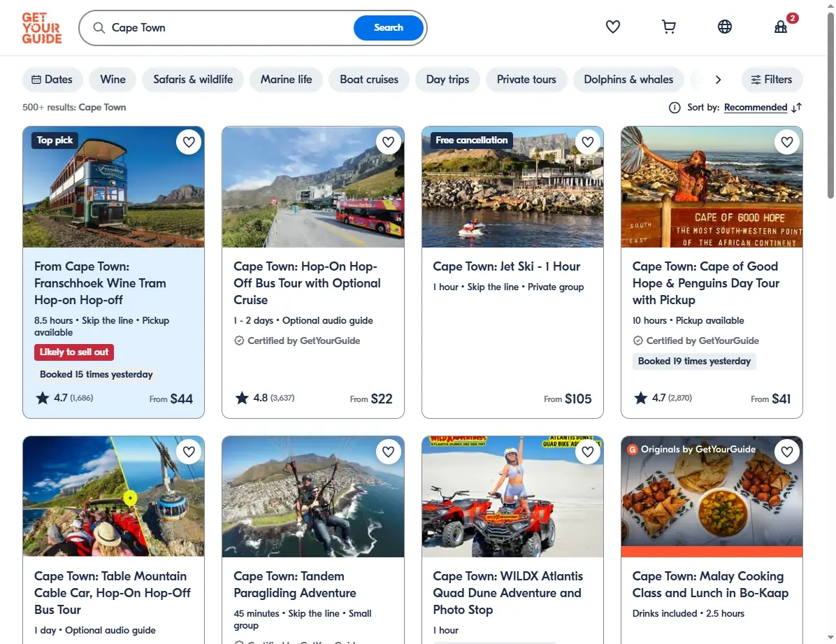The width and height of the screenshot is (836, 644).
Task: Favorite the Hop-On Hop-Off Bus Tour
Action: point(388,142)
